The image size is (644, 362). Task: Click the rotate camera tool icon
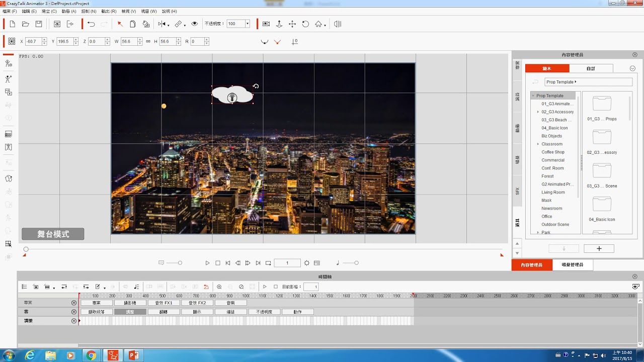coord(305,24)
